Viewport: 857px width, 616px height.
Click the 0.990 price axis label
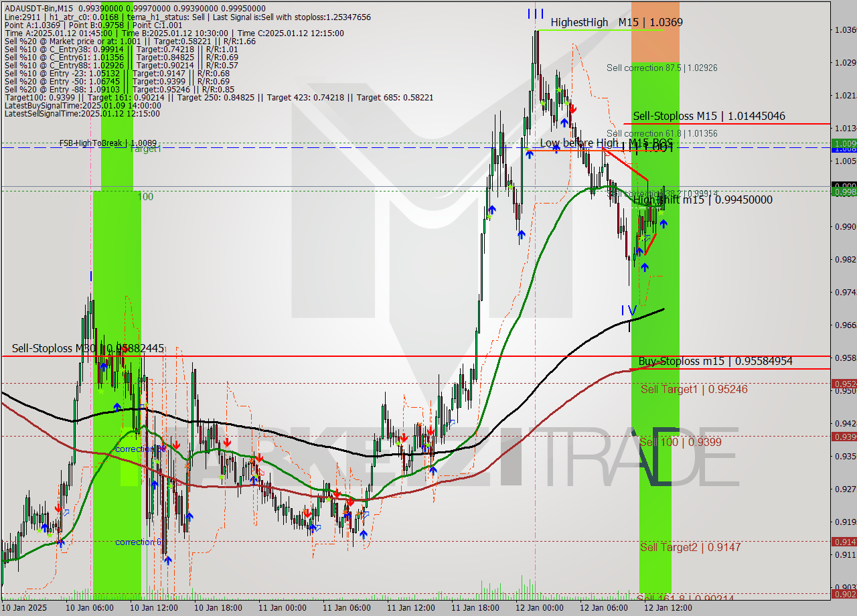845,226
